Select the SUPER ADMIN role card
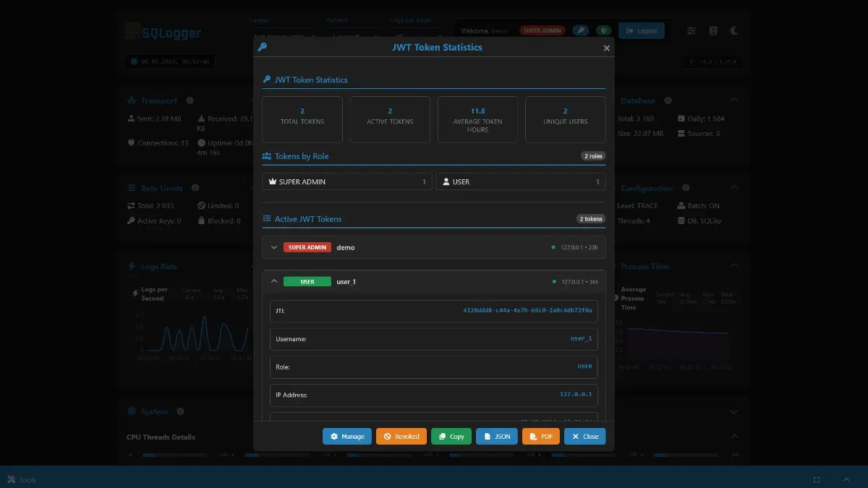Viewport: 868px width, 488px height. pos(347,181)
